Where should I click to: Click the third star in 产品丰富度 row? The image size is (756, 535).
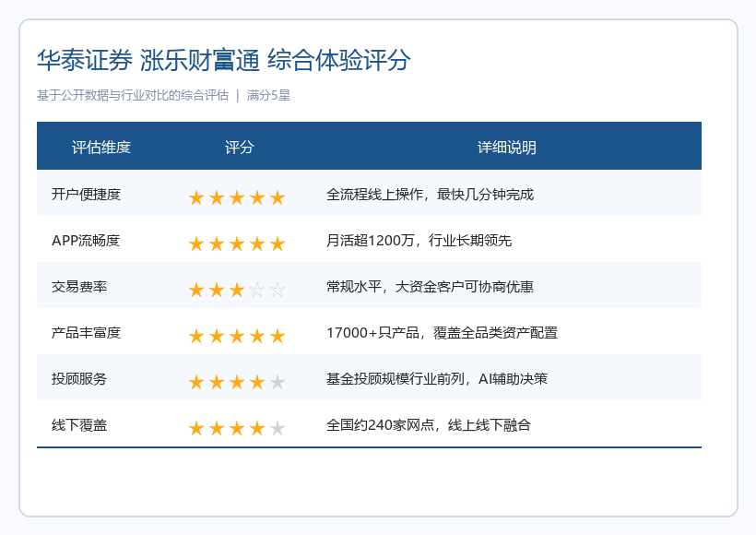click(237, 336)
